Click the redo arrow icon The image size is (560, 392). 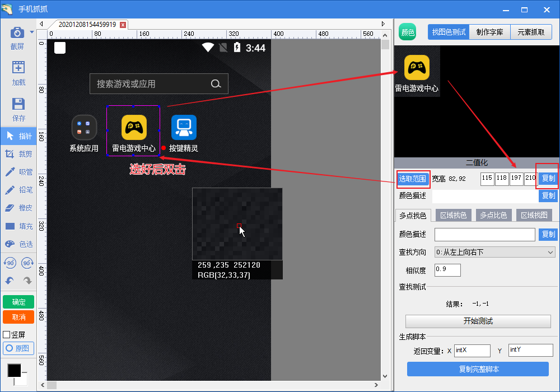tap(27, 281)
